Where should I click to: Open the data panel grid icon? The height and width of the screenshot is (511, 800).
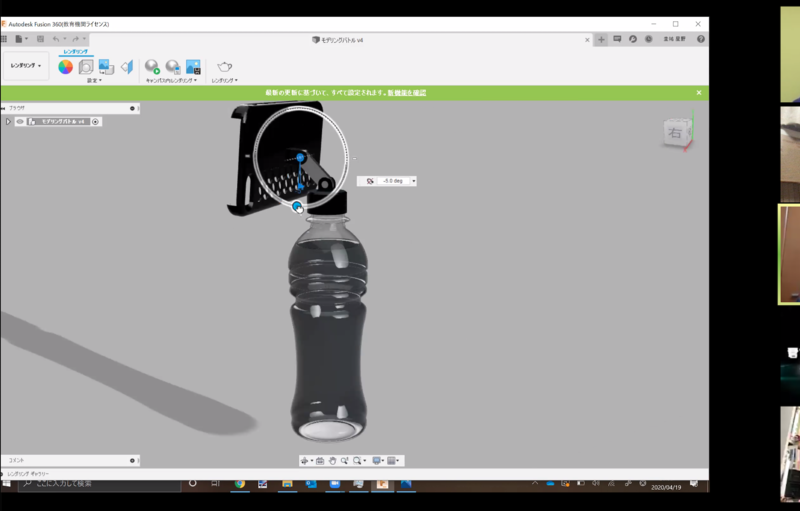tap(4, 39)
